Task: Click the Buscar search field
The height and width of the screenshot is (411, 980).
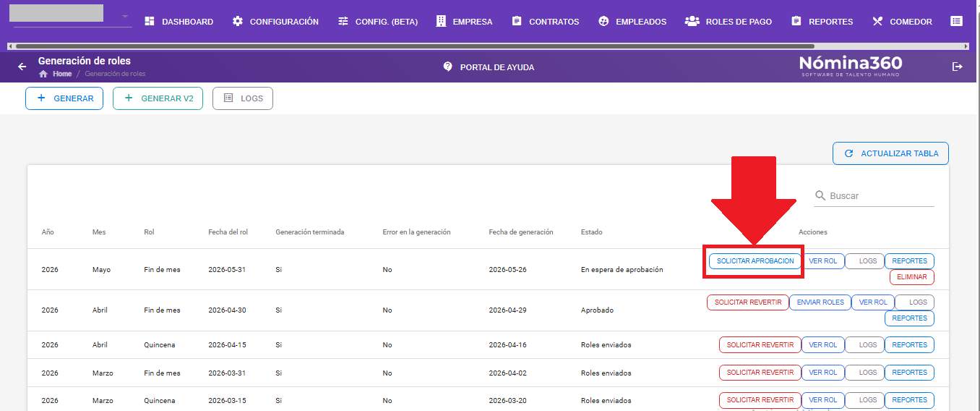Action: tap(874, 195)
